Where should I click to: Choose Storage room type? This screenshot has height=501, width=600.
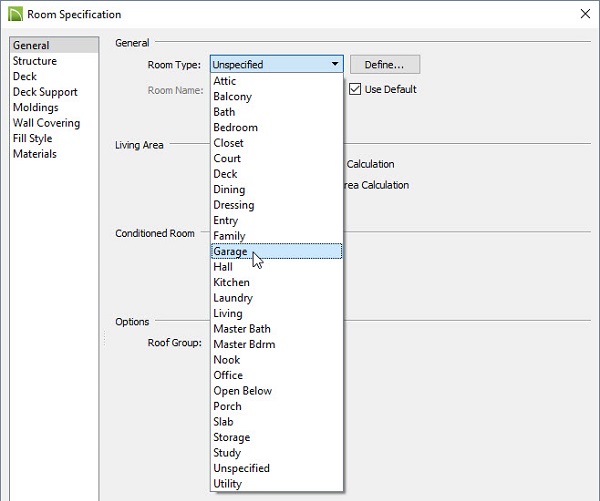click(276, 437)
